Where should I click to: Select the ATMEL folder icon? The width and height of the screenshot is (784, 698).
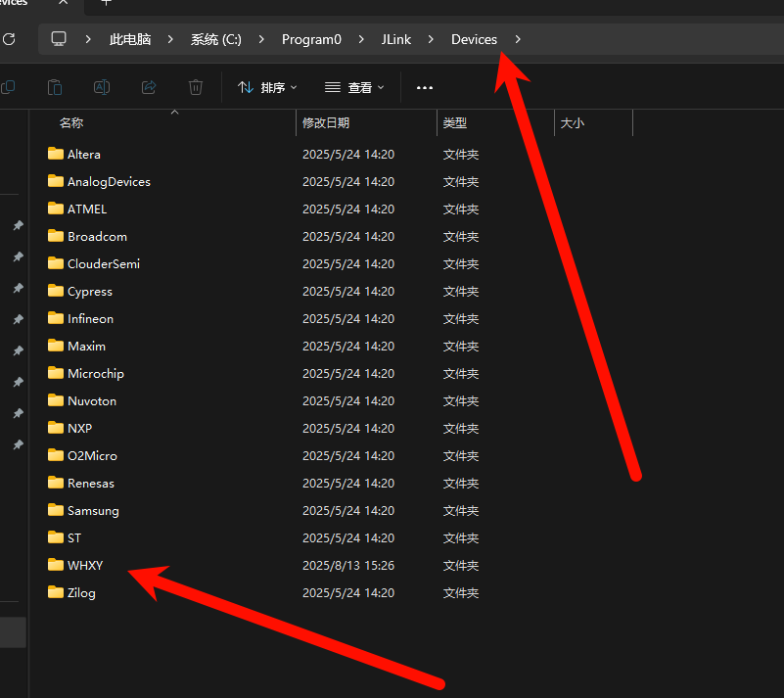[x=56, y=208]
